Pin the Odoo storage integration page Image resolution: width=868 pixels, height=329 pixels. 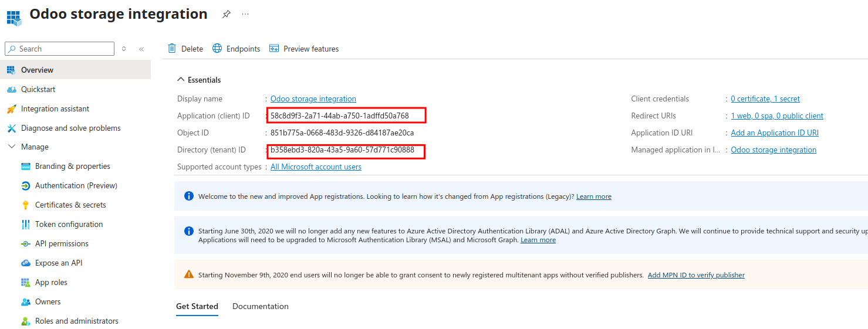tap(227, 15)
